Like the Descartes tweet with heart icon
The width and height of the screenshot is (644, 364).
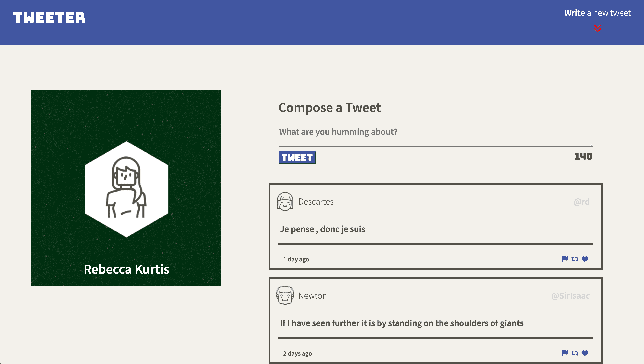[x=585, y=259]
